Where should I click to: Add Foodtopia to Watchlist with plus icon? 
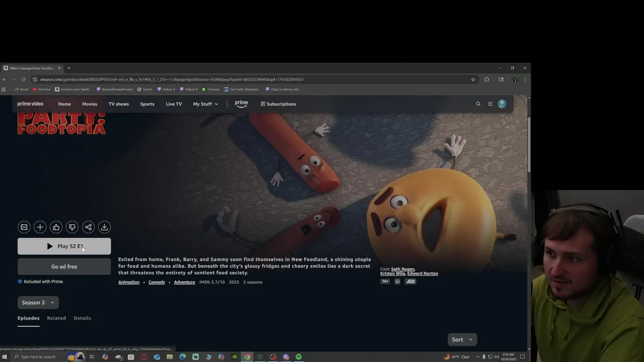pyautogui.click(x=40, y=227)
